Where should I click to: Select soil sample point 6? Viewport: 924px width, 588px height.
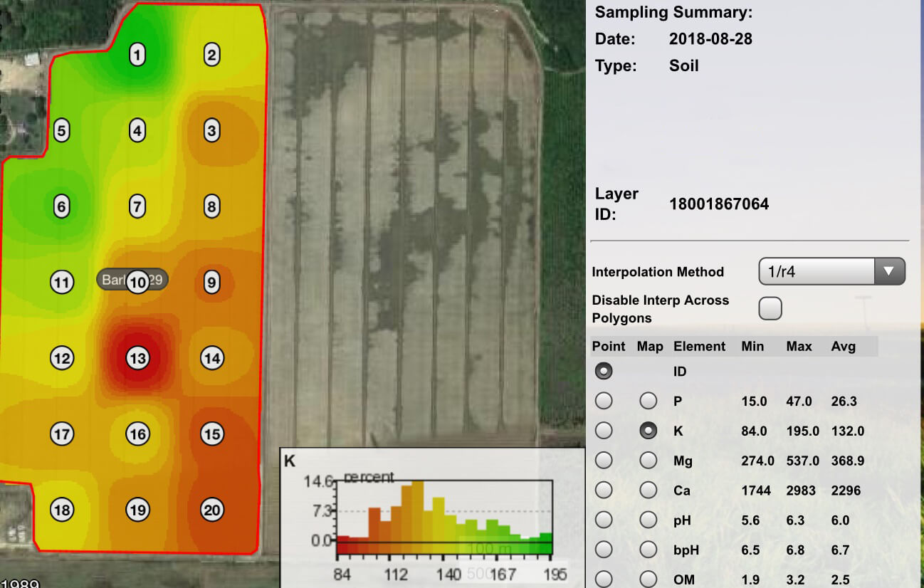coord(62,207)
